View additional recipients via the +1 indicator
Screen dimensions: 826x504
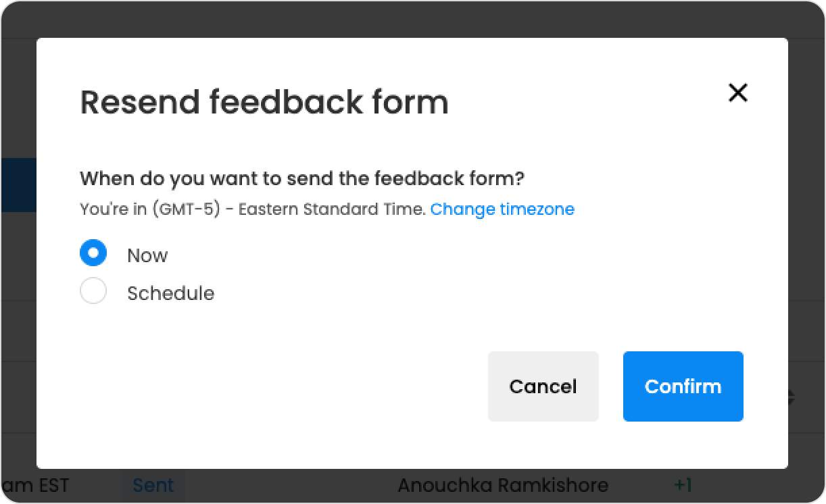(683, 484)
